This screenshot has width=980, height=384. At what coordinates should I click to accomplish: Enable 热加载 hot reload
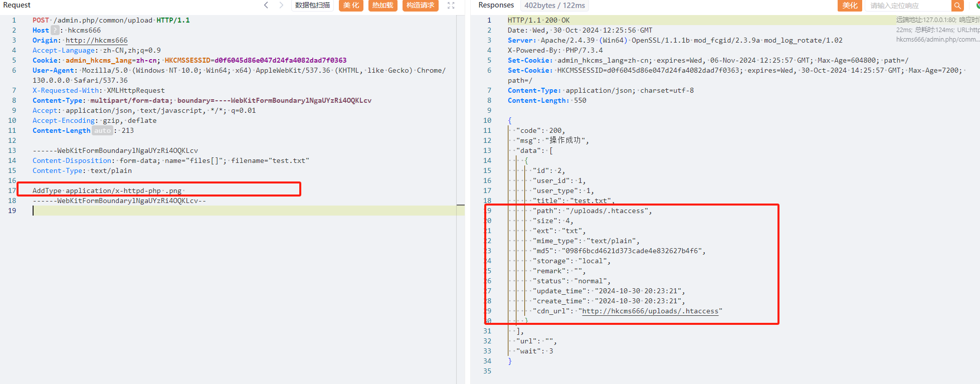click(x=382, y=5)
